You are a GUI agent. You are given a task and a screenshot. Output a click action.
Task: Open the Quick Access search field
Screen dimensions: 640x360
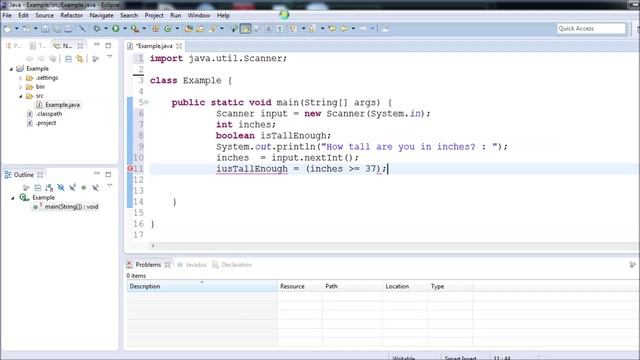(x=591, y=29)
